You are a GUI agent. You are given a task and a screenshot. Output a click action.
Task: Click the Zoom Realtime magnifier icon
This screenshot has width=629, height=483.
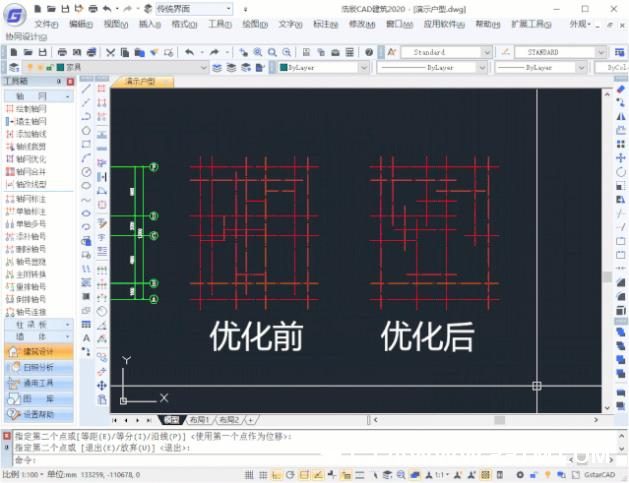click(x=258, y=52)
